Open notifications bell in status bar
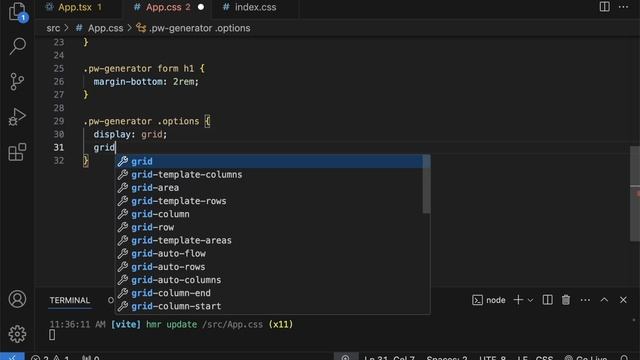The height and width of the screenshot is (360, 640). [623, 358]
